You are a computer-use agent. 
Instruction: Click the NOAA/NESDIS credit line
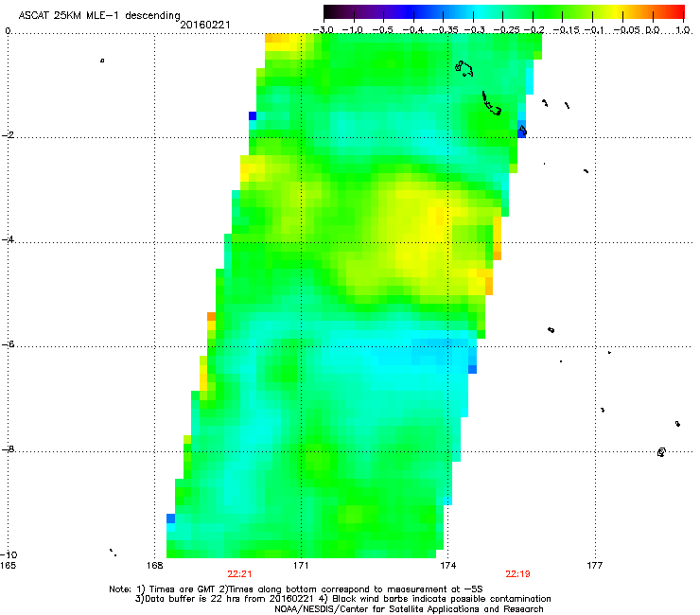tap(409, 609)
